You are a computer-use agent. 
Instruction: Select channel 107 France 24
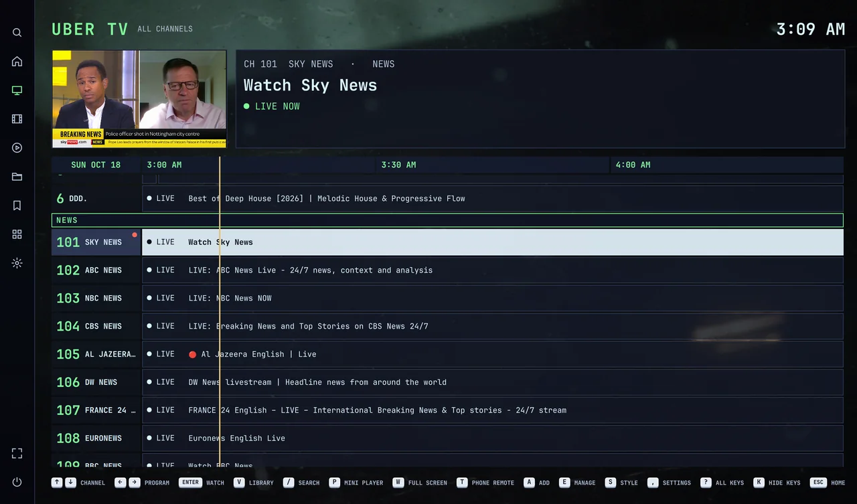(x=96, y=410)
